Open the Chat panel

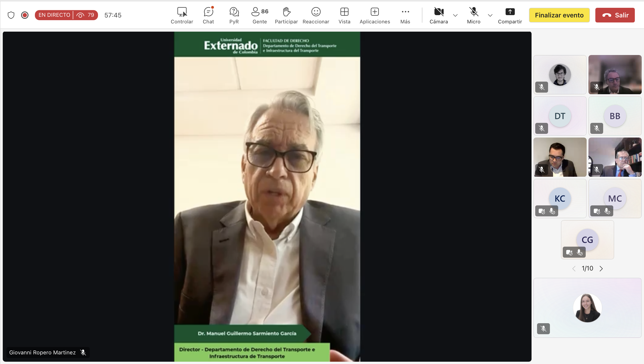point(208,15)
